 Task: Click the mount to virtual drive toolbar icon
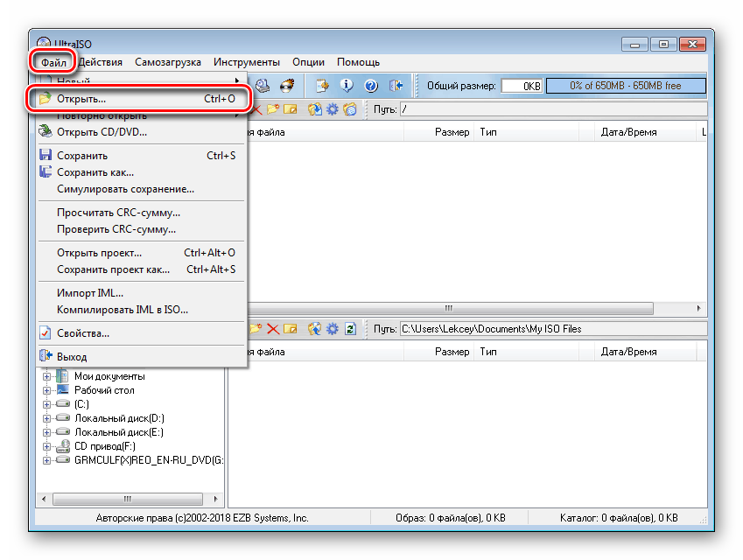263,86
